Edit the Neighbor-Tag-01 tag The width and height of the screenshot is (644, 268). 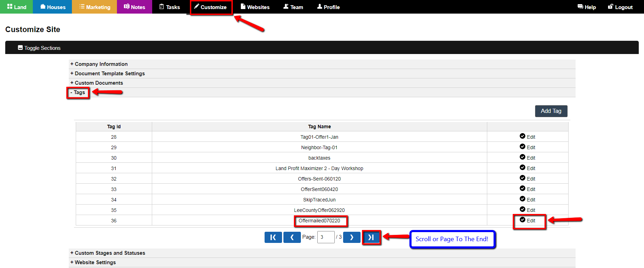click(527, 147)
